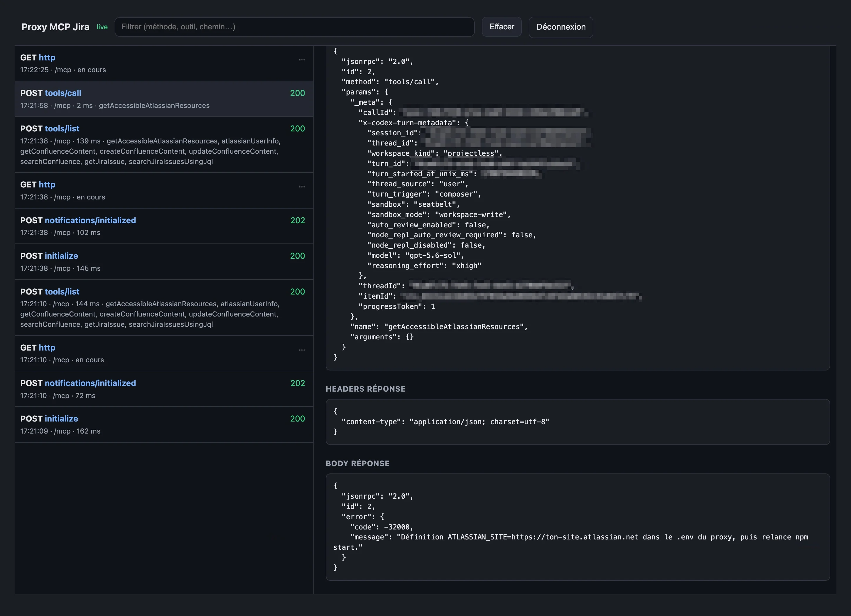Click the Déconnexion button
The width and height of the screenshot is (851, 616).
click(x=560, y=27)
